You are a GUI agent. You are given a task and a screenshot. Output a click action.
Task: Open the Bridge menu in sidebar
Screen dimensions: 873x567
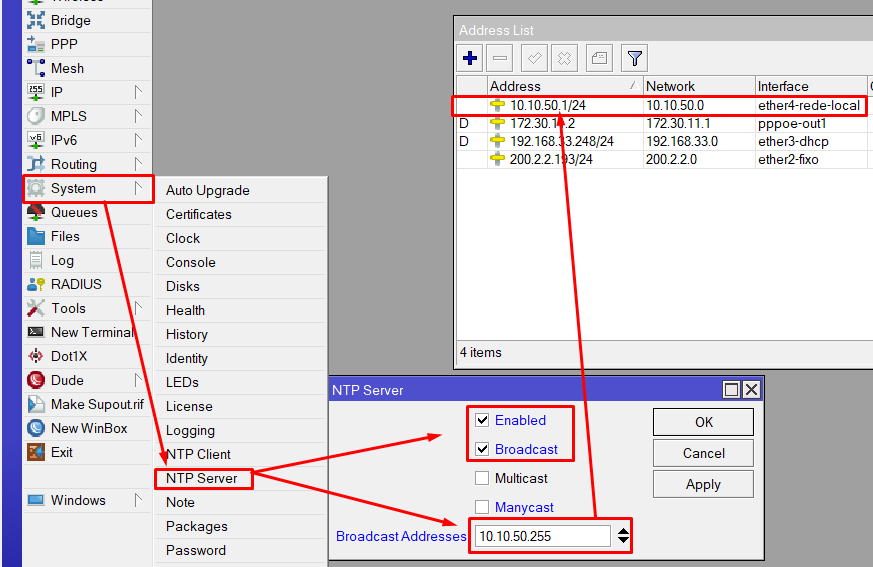[x=71, y=21]
